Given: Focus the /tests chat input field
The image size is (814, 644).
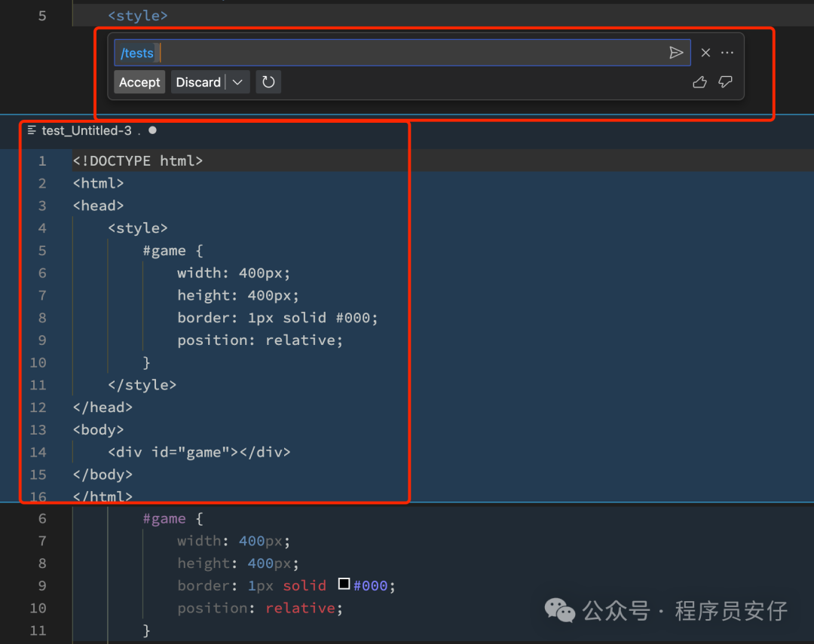Looking at the screenshot, I should coord(407,53).
